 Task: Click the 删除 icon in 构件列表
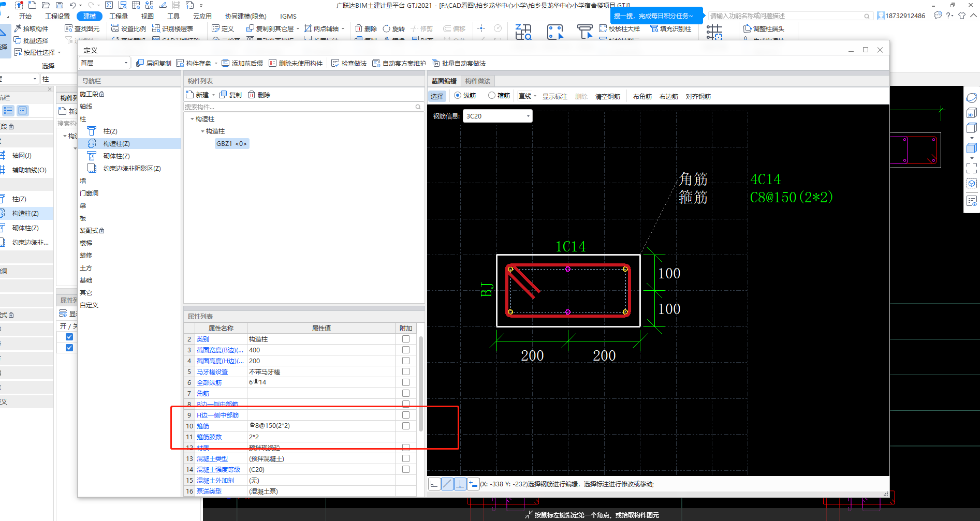tap(252, 95)
